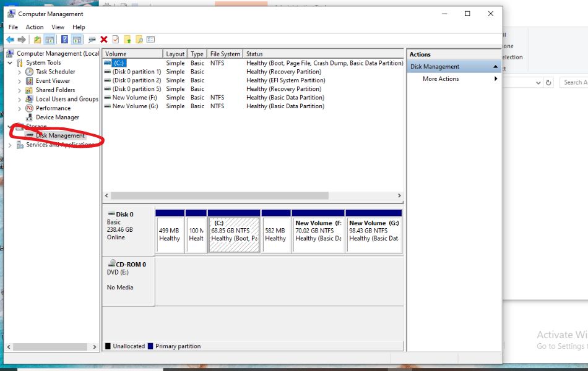
Task: Click the gray Forward arrow in toolbar
Action: pyautogui.click(x=22, y=40)
